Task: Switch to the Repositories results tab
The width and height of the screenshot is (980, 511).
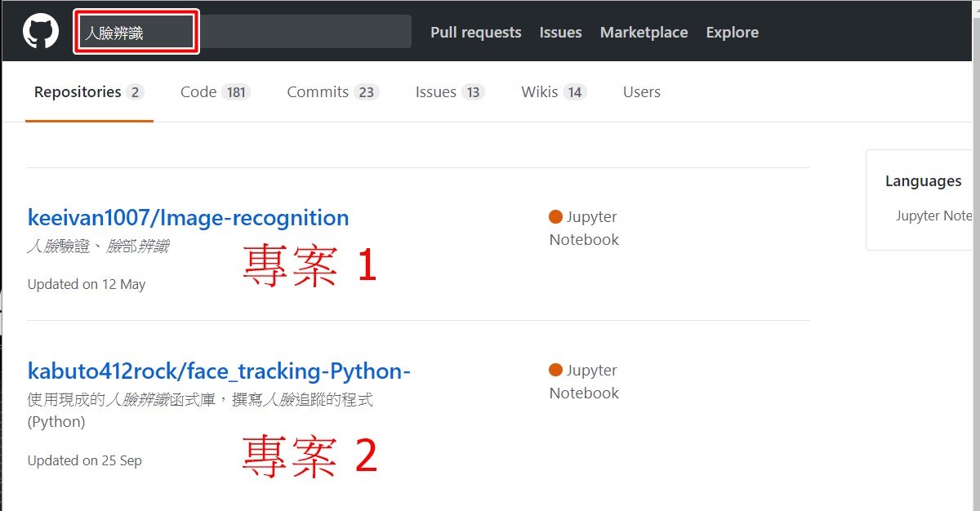Action: (78, 92)
